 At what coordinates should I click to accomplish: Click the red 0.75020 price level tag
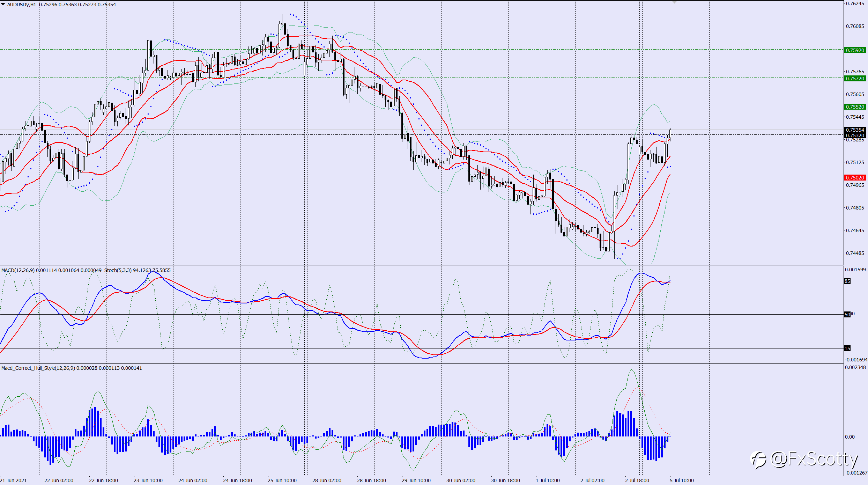tap(855, 178)
